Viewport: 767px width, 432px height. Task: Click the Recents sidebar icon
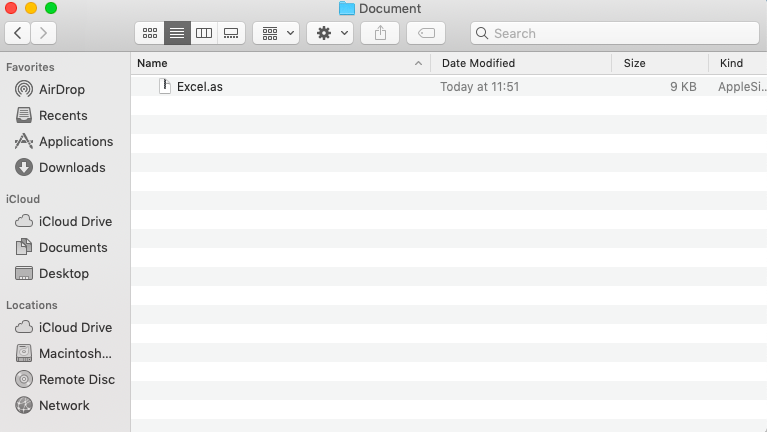24,115
